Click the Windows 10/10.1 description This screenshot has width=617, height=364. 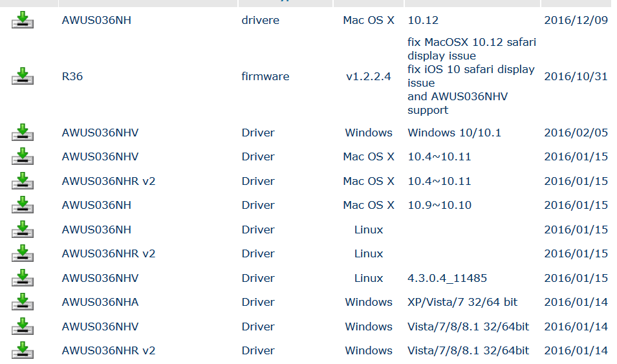454,133
